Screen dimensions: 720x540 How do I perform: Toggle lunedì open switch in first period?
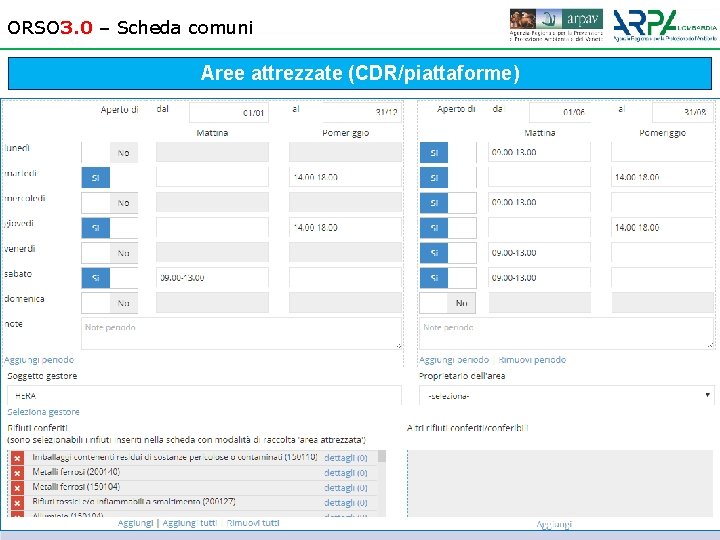pos(110,152)
